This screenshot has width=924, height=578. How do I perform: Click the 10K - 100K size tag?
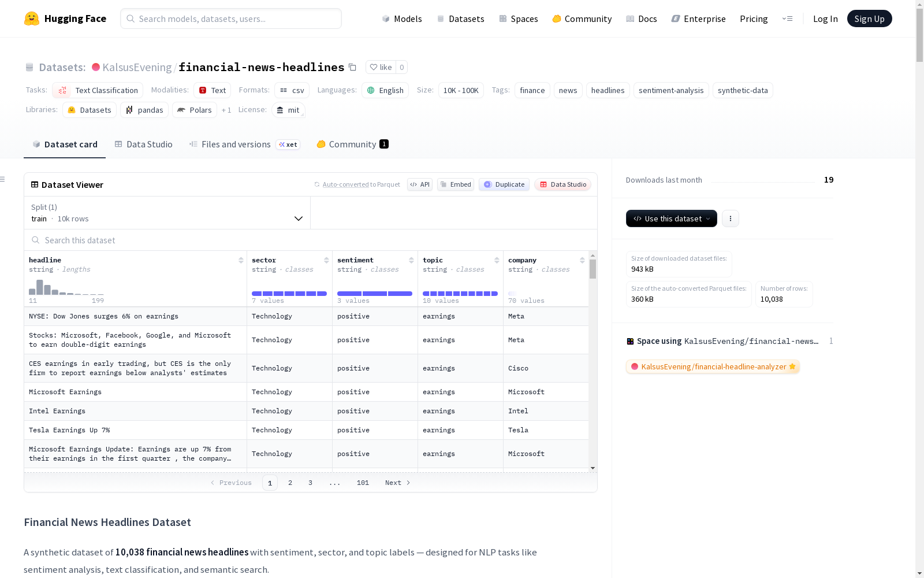pyautogui.click(x=461, y=90)
